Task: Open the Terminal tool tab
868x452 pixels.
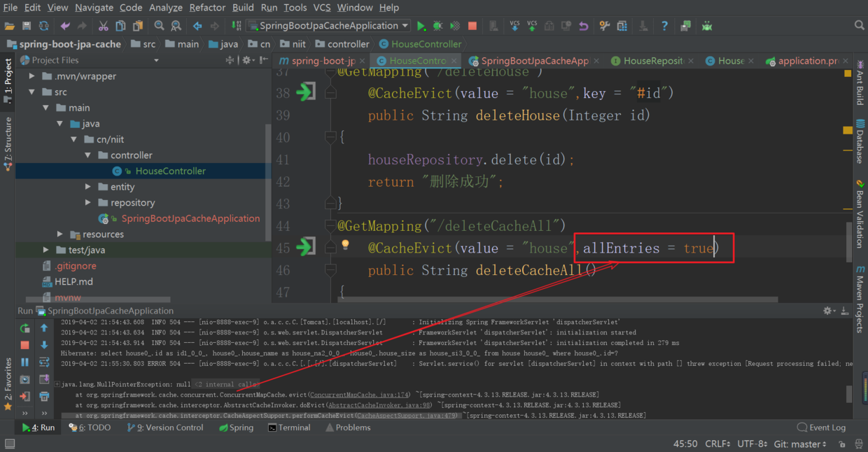Action: point(289,428)
